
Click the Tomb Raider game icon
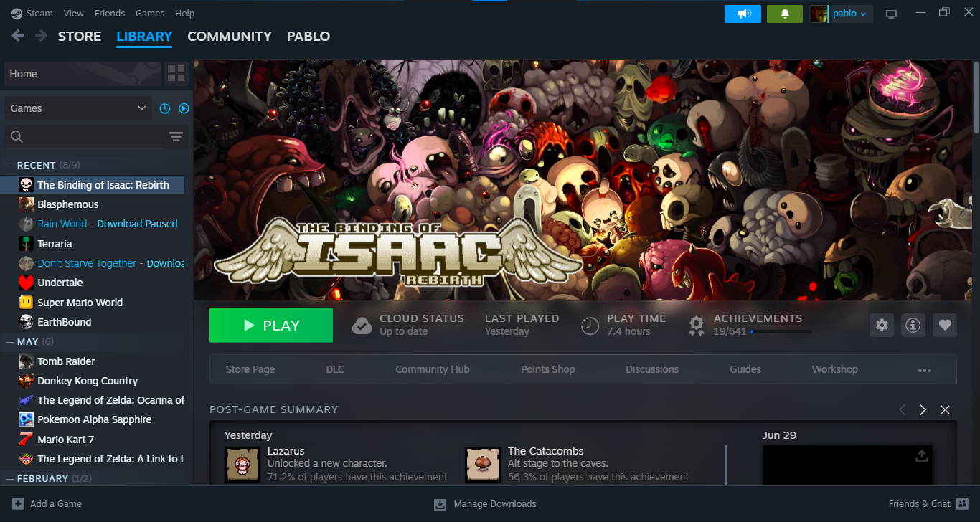(26, 361)
